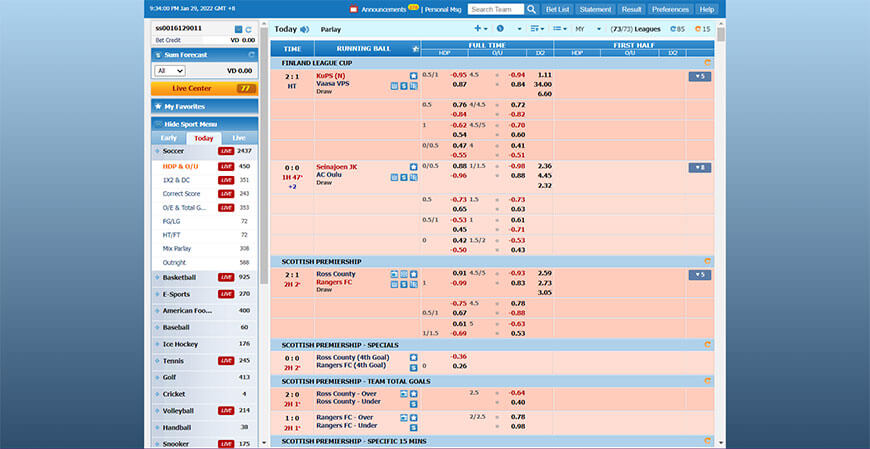This screenshot has width=870, height=449.
Task: Open the streaming icon beside Rangers FC - Over
Action: coord(404,417)
